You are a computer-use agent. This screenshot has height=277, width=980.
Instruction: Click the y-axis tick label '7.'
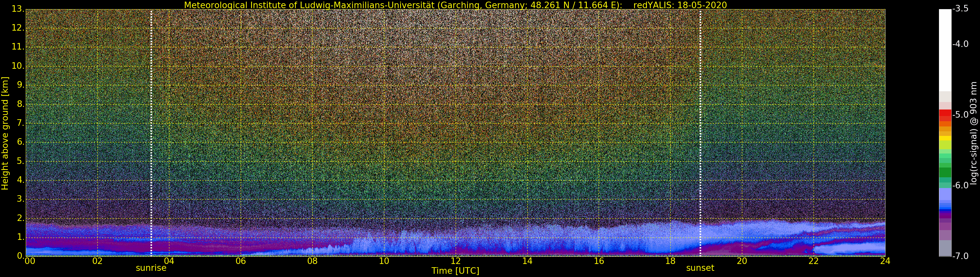click(x=21, y=123)
